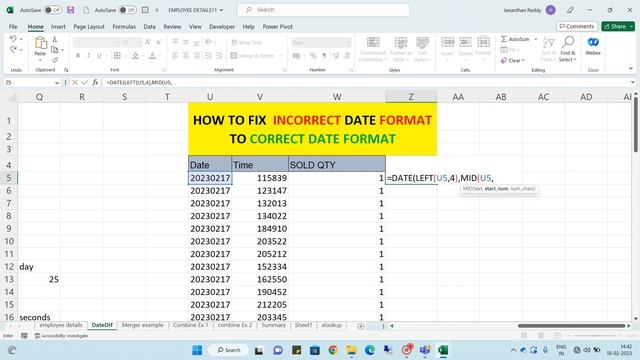Add a new sheet with plus icon

tap(361, 326)
